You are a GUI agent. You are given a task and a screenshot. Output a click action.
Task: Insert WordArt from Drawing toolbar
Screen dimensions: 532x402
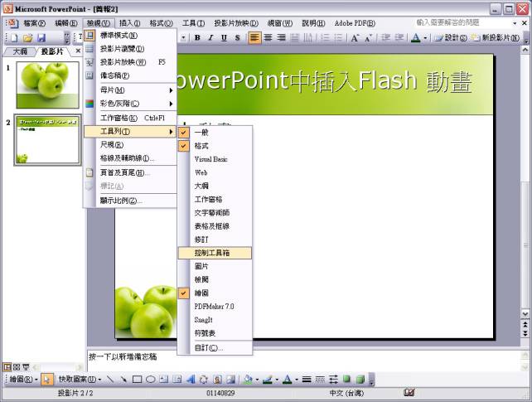pos(191,380)
